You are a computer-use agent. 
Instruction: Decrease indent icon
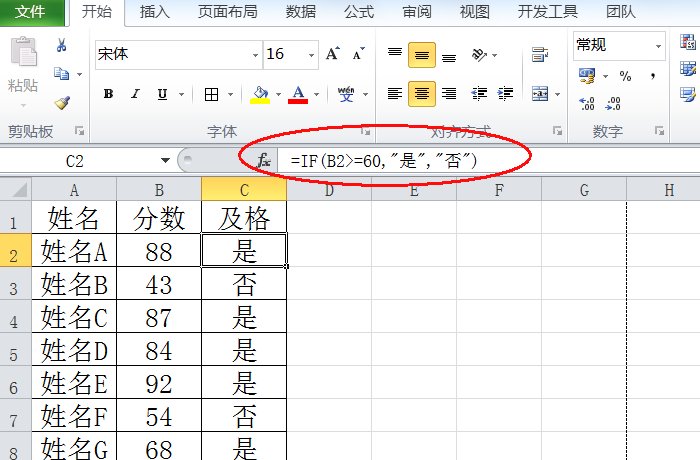coord(479,94)
